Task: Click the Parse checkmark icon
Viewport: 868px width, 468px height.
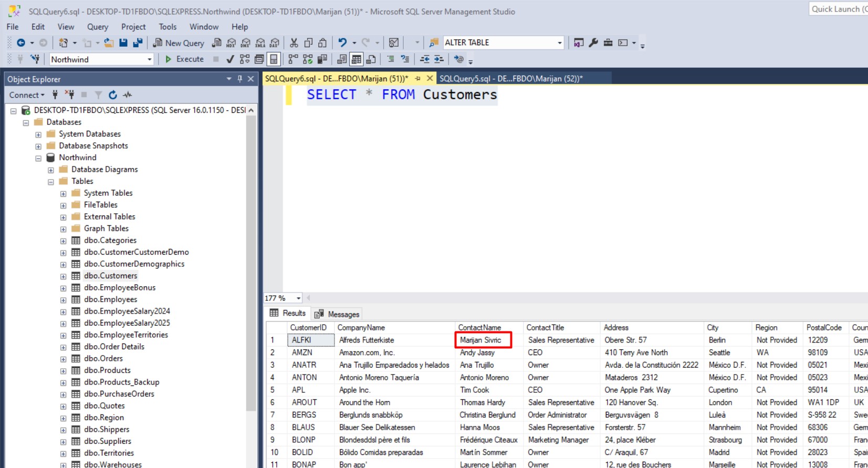Action: [230, 59]
